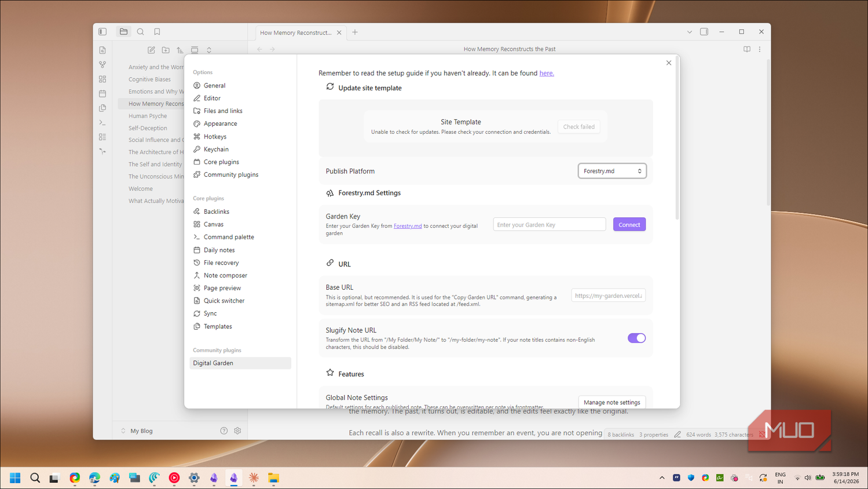Open the tab list chevron dropdown

click(690, 32)
